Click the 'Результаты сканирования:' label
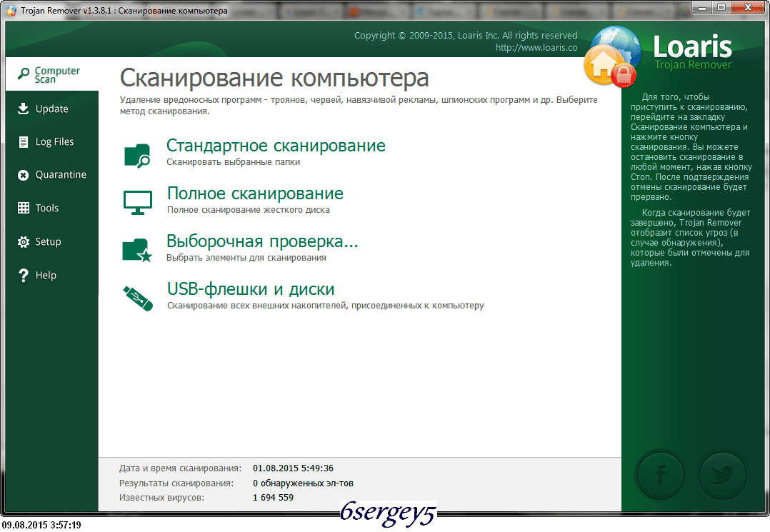 pyautogui.click(x=176, y=483)
